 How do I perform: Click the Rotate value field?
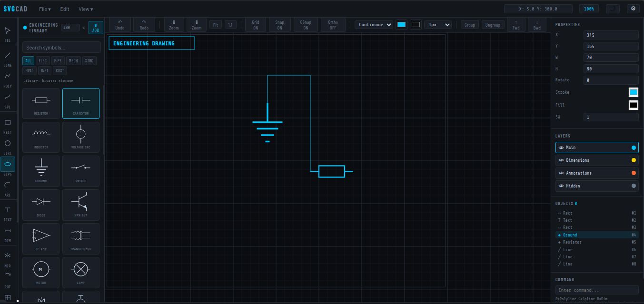click(x=611, y=80)
